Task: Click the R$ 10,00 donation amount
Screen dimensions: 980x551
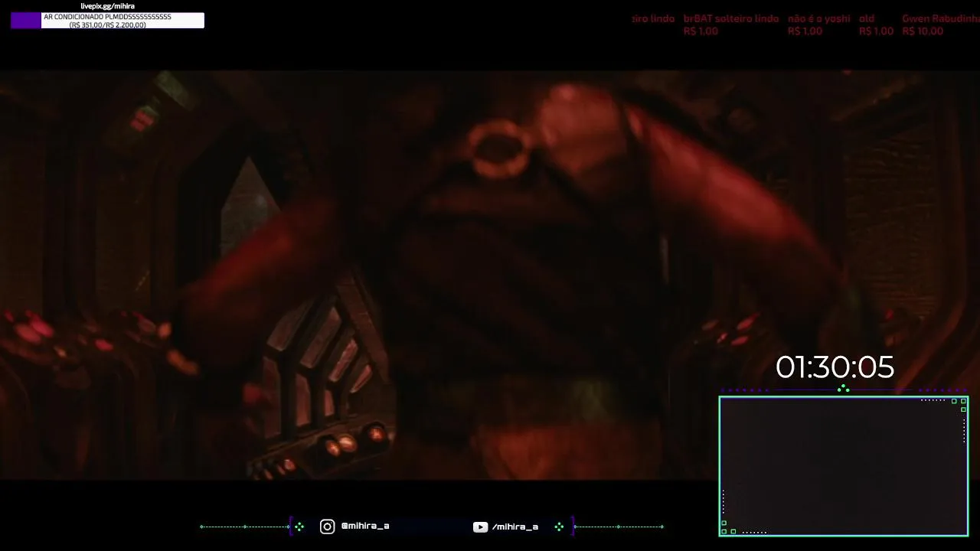Action: point(923,31)
